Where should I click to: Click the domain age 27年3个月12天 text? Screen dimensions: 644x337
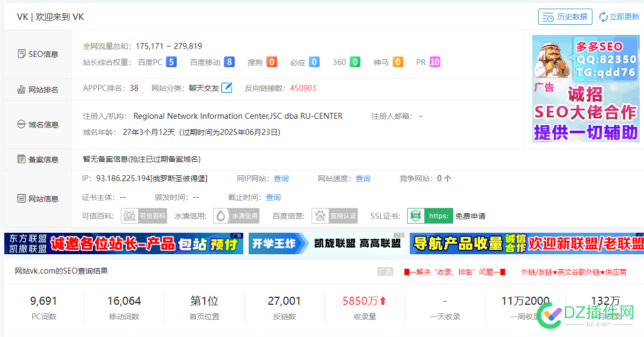click(x=149, y=132)
